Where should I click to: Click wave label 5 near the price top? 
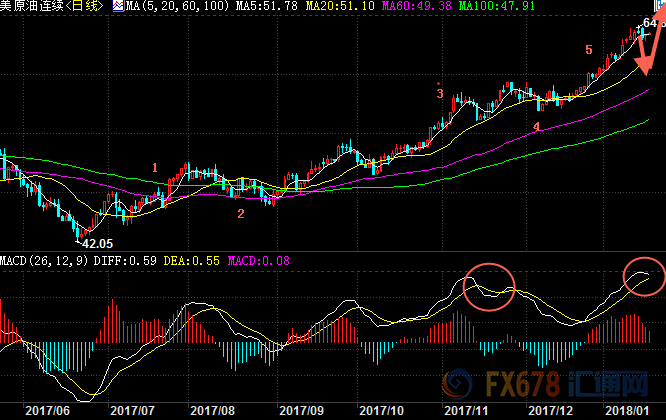588,50
